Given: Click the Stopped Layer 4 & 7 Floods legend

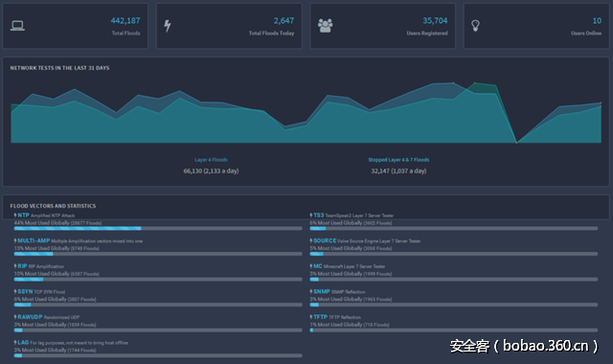Looking at the screenshot, I should [398, 160].
